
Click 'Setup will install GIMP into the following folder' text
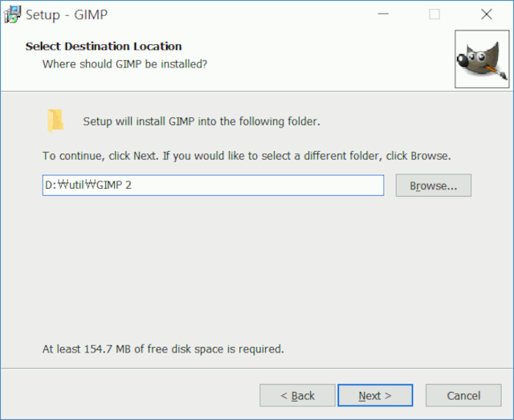point(202,122)
